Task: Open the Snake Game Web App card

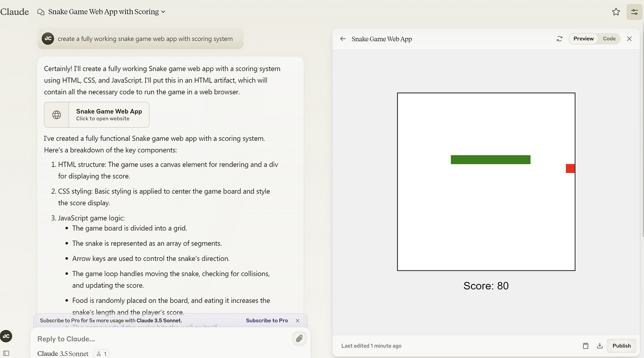Action: click(x=97, y=115)
